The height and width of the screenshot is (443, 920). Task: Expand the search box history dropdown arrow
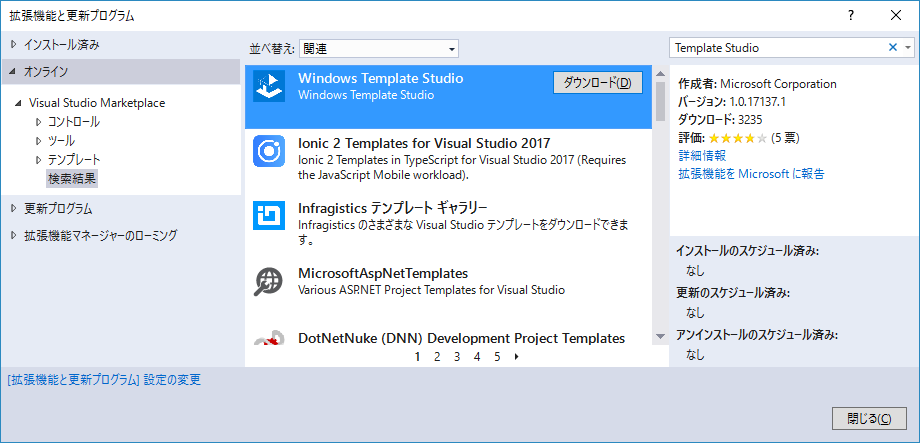point(908,48)
